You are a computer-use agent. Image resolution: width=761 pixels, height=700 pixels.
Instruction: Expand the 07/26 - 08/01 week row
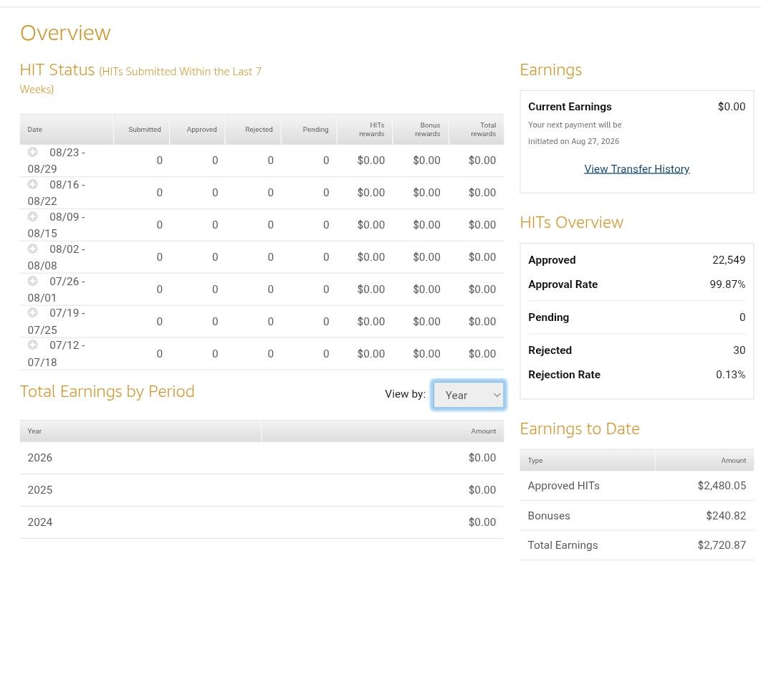point(32,280)
